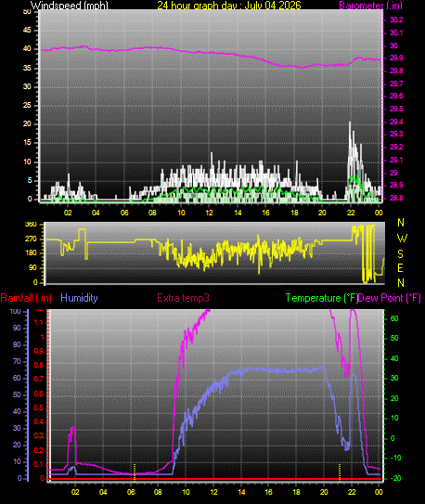Click the yellow dotted marker near hour 06
Image resolution: width=425 pixels, height=504 pixels.
135,472
